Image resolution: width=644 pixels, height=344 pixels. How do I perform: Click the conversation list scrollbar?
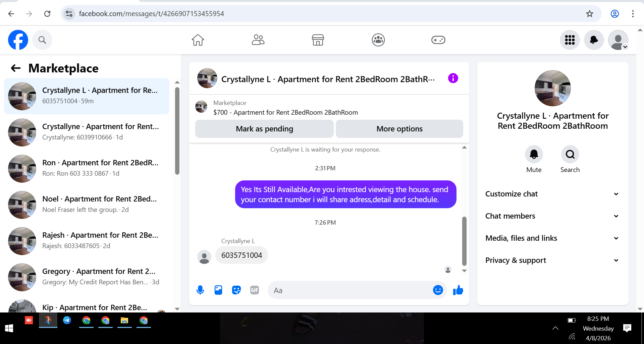(177, 131)
